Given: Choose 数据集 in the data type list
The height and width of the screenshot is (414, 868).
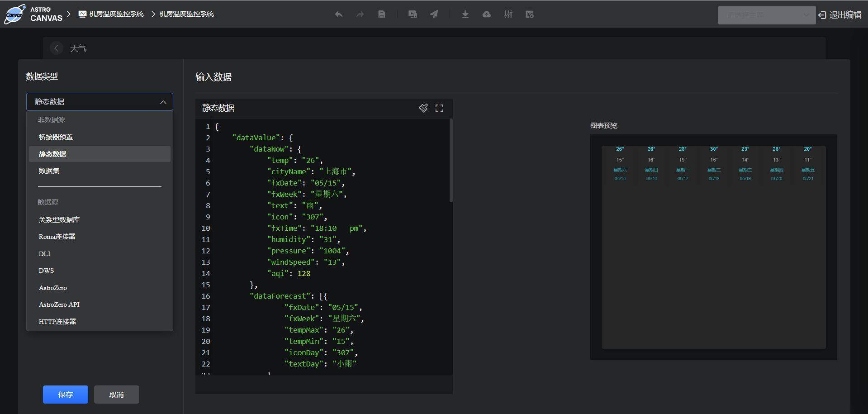Looking at the screenshot, I should click(100, 171).
